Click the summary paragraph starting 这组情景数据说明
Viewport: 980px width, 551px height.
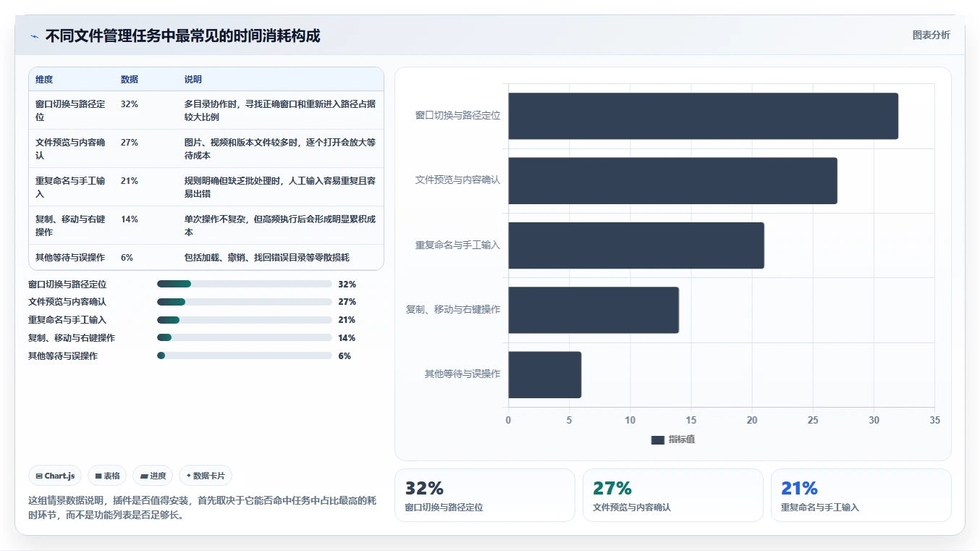[203, 508]
